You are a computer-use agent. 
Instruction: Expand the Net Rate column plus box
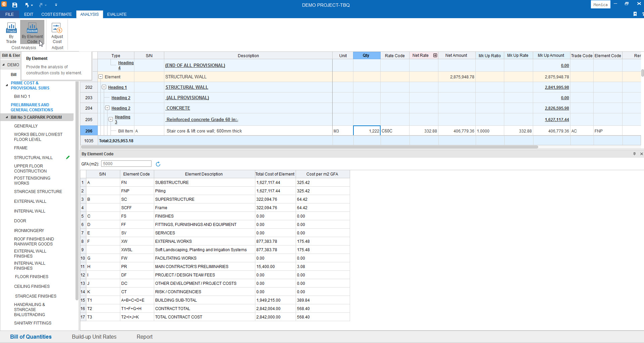click(x=435, y=55)
